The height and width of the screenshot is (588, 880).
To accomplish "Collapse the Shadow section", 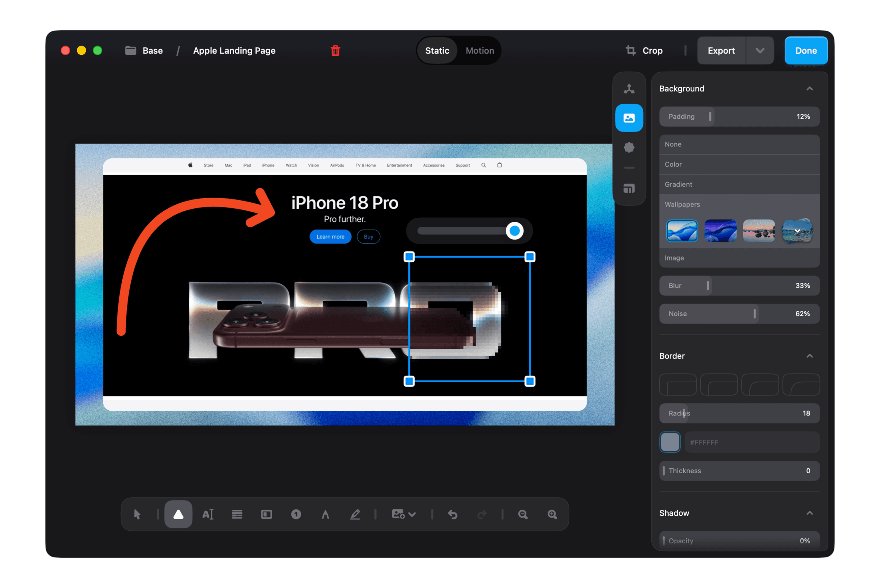I will coord(810,513).
